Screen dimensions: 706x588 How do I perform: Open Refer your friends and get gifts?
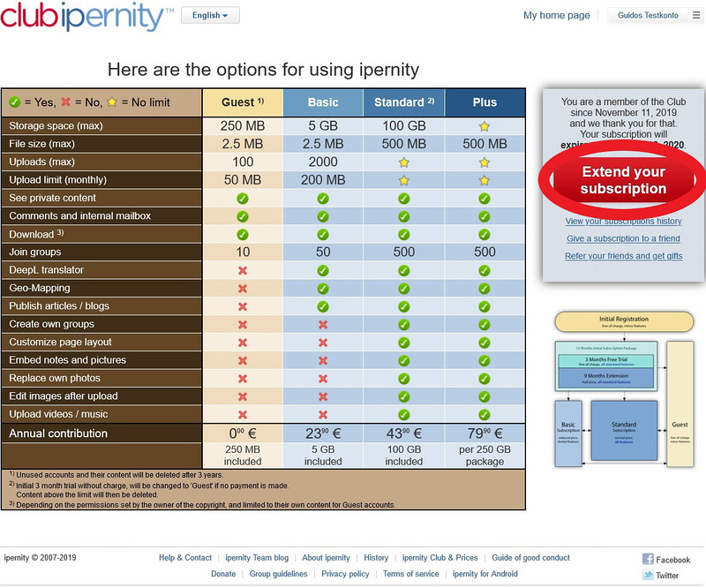pyautogui.click(x=624, y=256)
